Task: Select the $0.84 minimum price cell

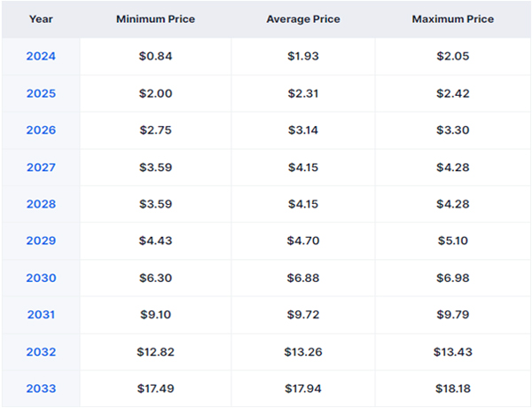Action: coord(156,56)
